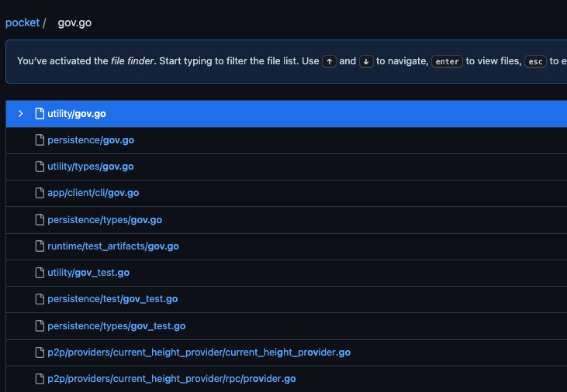Open the persistence/types/gov.go file link
Image resolution: width=567 pixels, height=392 pixels.
105,220
